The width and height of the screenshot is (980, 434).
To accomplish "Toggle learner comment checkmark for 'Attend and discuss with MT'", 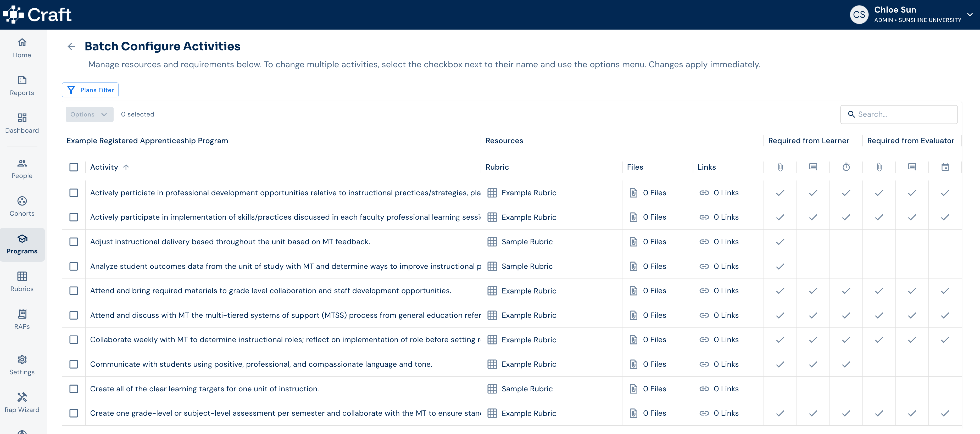I will 813,315.
